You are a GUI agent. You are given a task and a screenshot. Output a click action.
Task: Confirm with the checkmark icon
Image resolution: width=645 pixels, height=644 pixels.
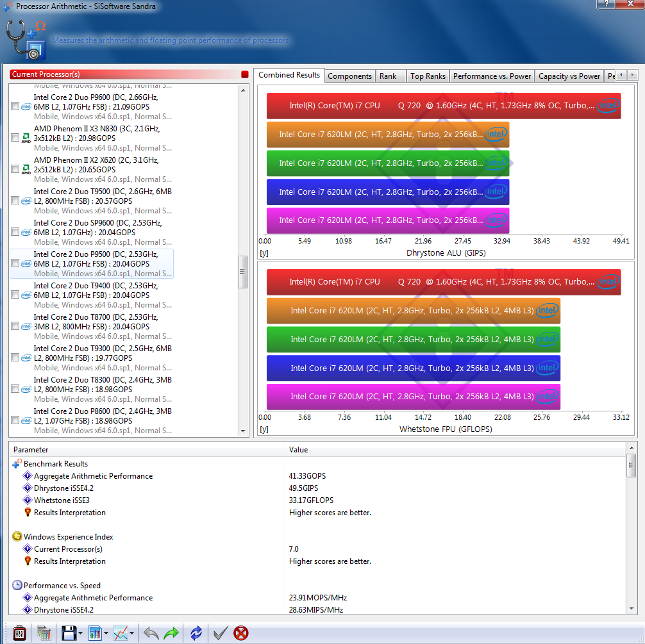coord(221,633)
